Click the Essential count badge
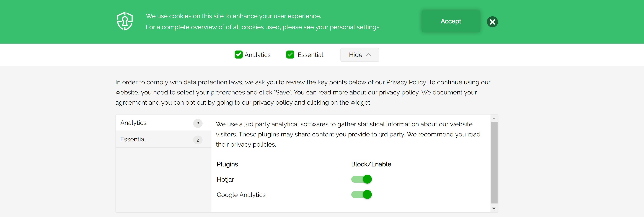Viewport: 644px width, 217px height. [x=198, y=140]
